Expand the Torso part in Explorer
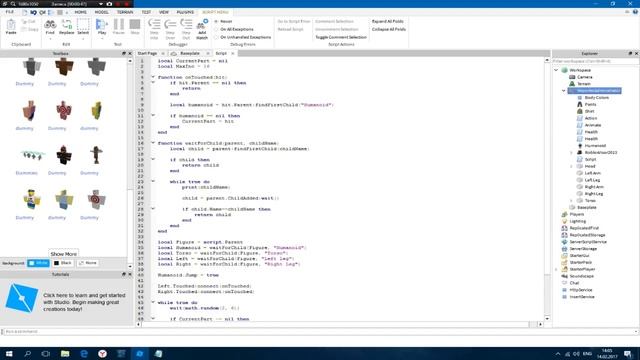The height and width of the screenshot is (360, 640). [571, 201]
